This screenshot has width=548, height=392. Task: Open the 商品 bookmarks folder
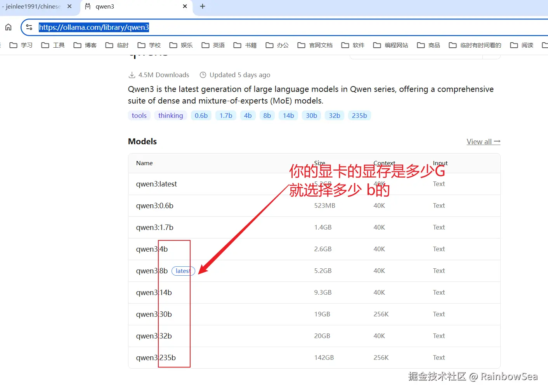pos(428,45)
